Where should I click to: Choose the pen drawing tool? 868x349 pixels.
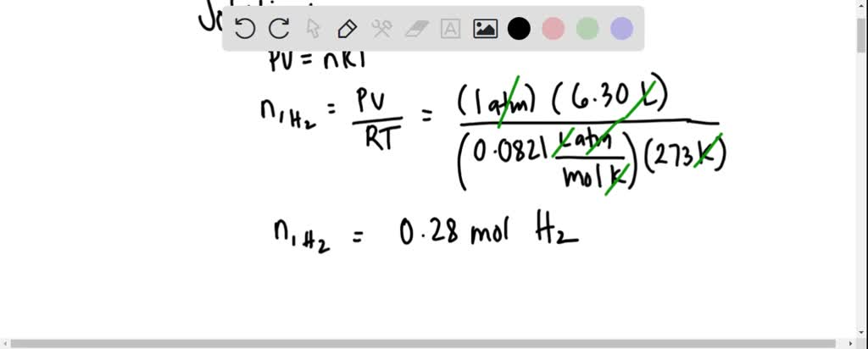tap(347, 29)
